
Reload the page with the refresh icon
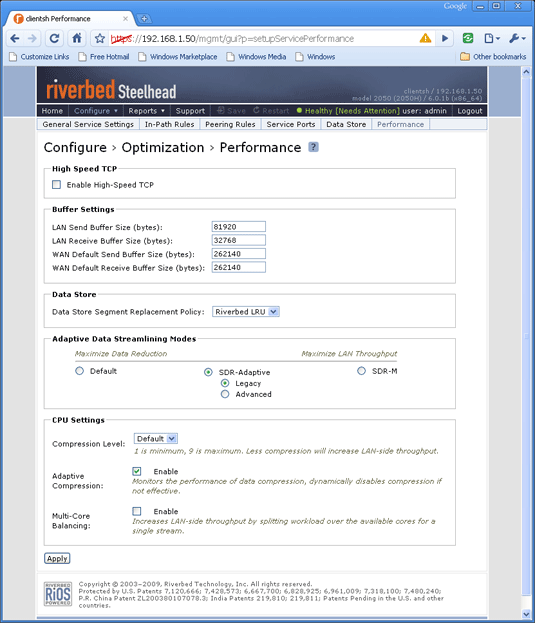click(x=54, y=39)
